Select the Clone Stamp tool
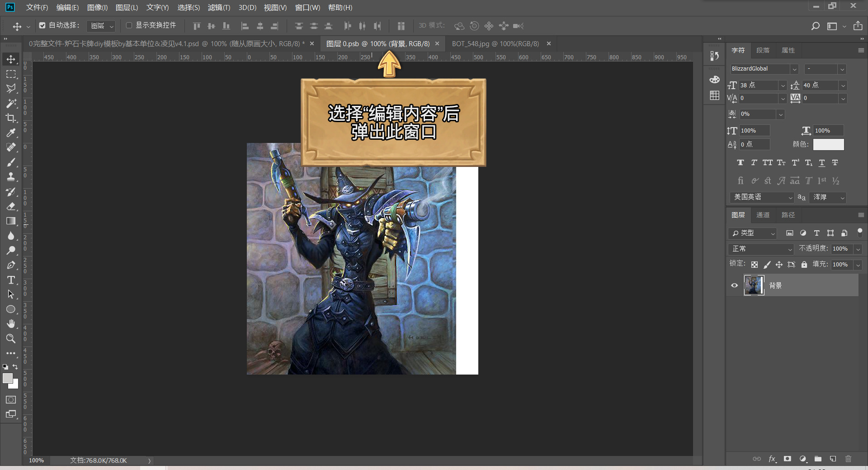Viewport: 868px width, 470px height. [x=11, y=177]
